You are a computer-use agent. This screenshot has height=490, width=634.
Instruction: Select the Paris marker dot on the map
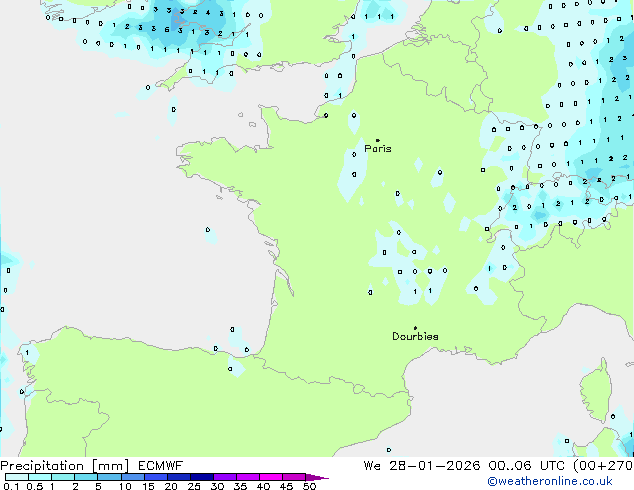pos(378,140)
